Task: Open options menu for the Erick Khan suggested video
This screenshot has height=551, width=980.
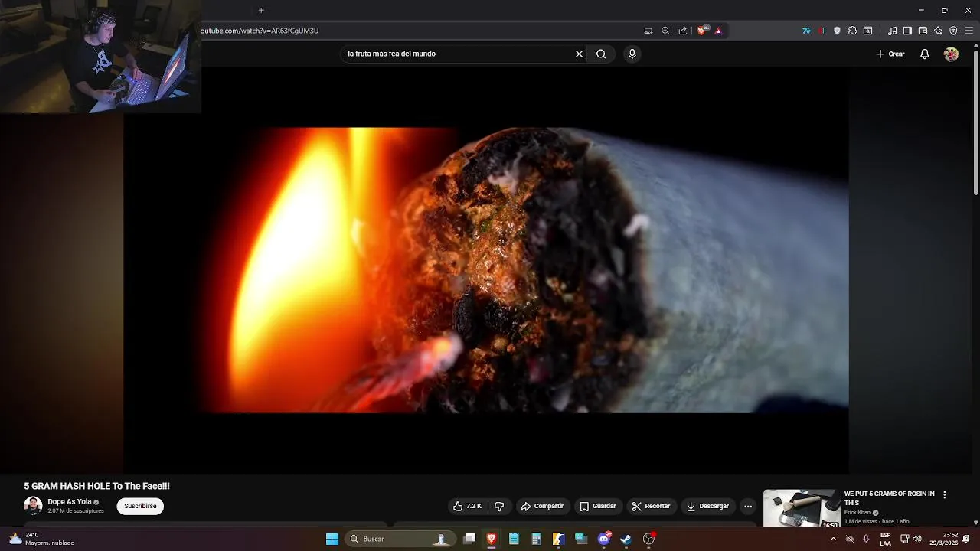Action: point(944,495)
